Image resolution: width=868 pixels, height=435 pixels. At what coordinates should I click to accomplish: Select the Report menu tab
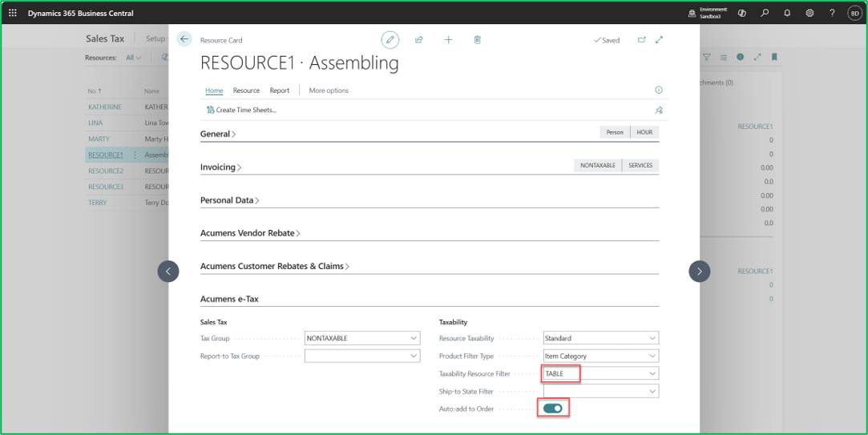point(280,91)
